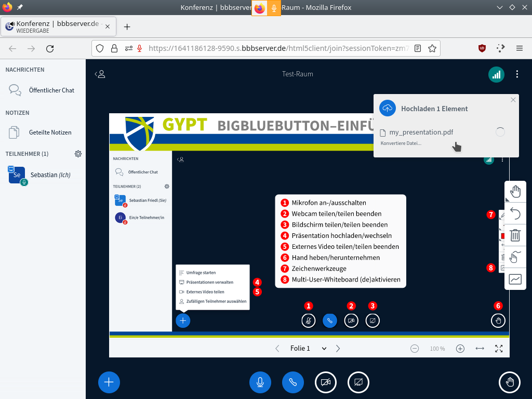Select the pan hand whiteboard tool

pos(515,192)
